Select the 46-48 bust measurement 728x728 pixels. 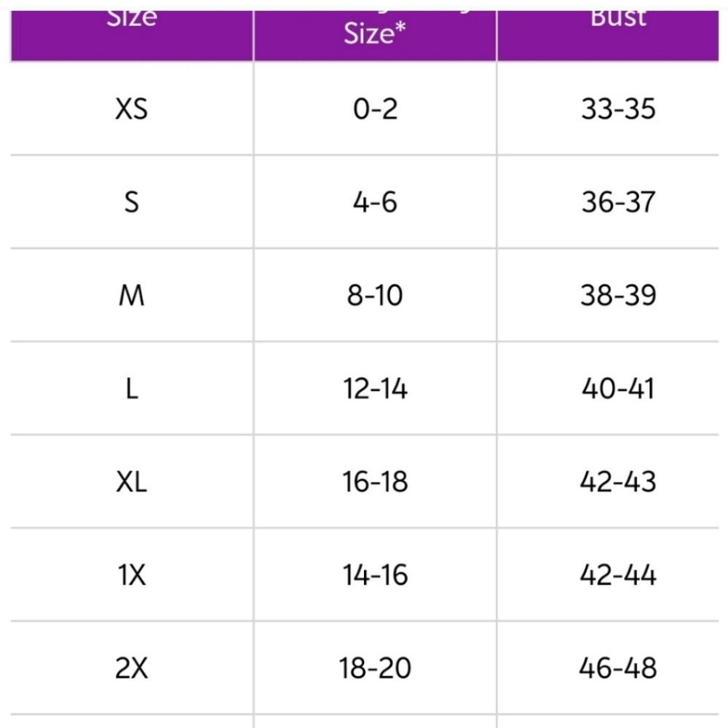coord(618,668)
